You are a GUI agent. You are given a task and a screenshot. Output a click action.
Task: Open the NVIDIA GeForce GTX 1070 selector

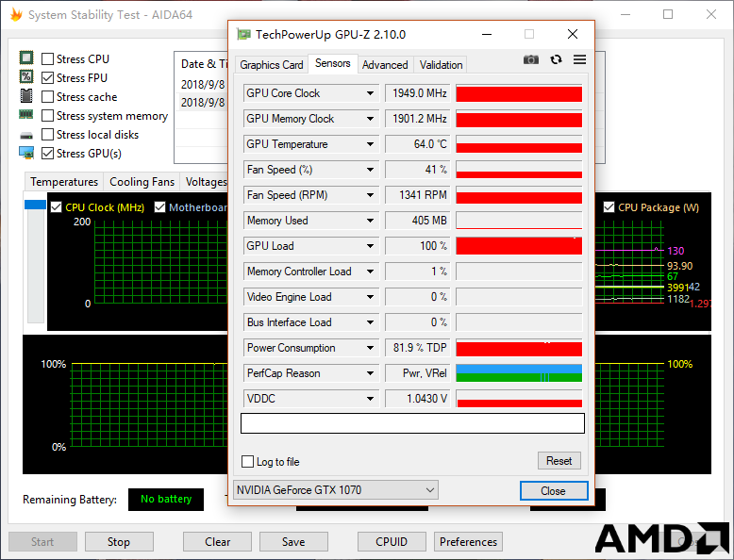[336, 490]
